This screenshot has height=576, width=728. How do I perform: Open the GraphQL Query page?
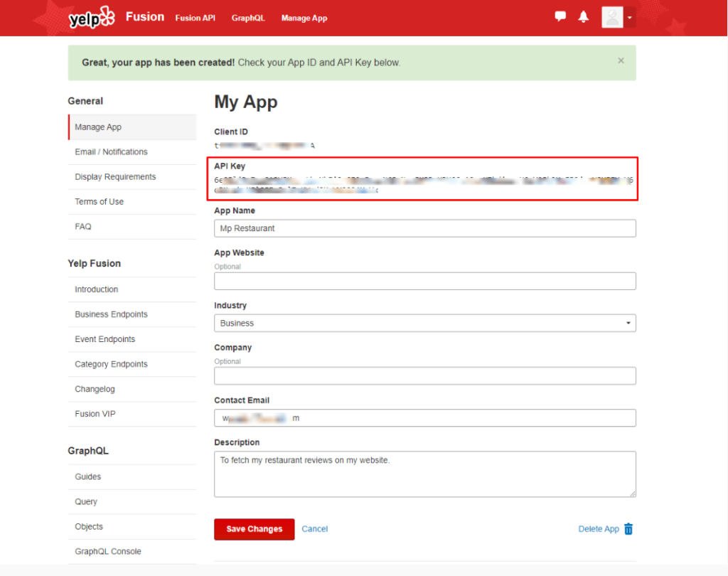pyautogui.click(x=132, y=501)
